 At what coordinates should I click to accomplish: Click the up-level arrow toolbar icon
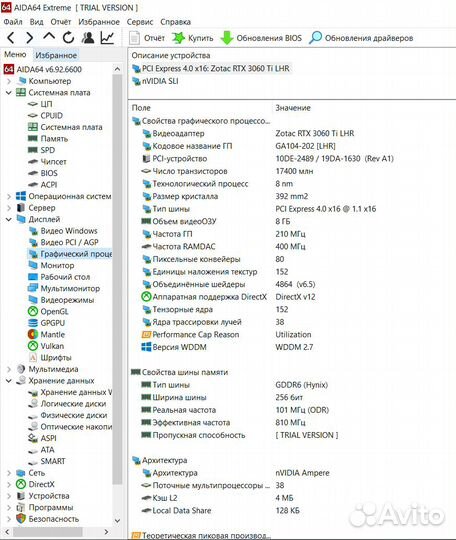[x=49, y=37]
